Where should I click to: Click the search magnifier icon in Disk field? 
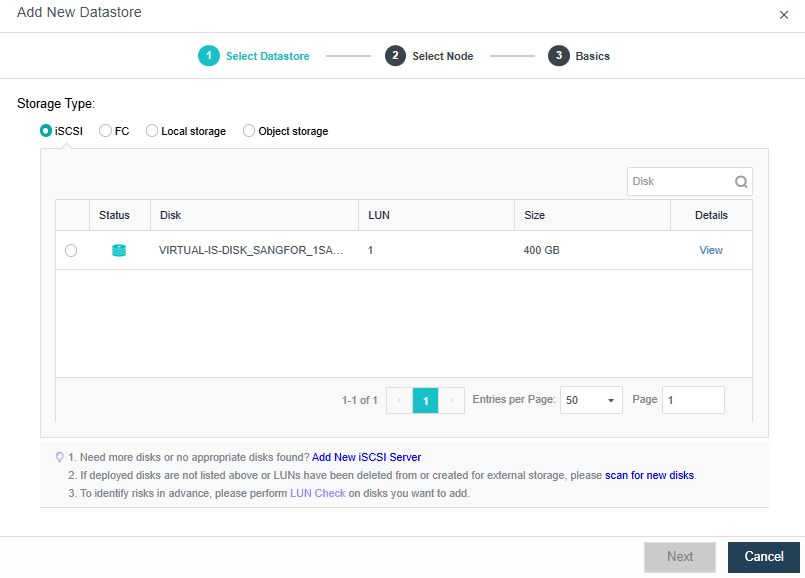pyautogui.click(x=741, y=182)
